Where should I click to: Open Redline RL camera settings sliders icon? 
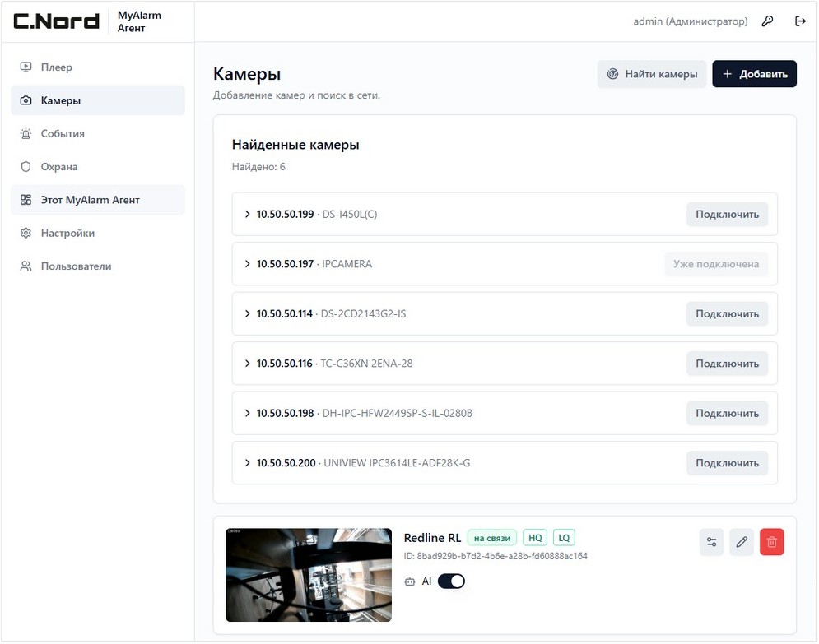pyautogui.click(x=711, y=542)
